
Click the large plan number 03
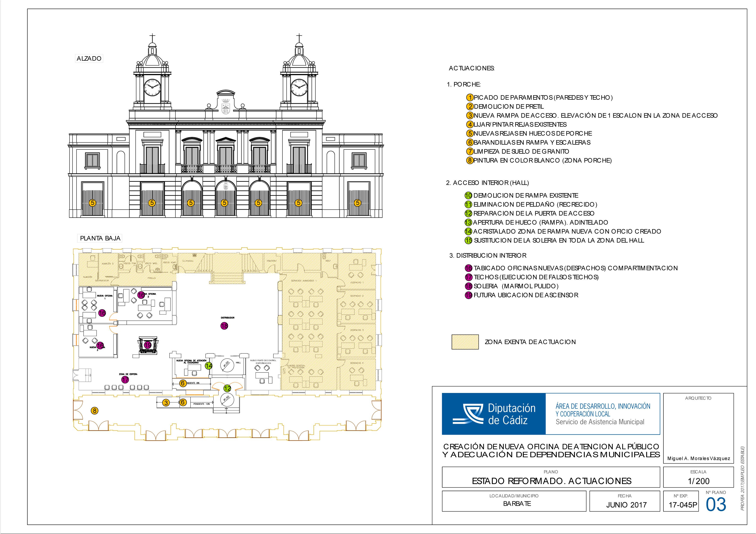point(715,504)
